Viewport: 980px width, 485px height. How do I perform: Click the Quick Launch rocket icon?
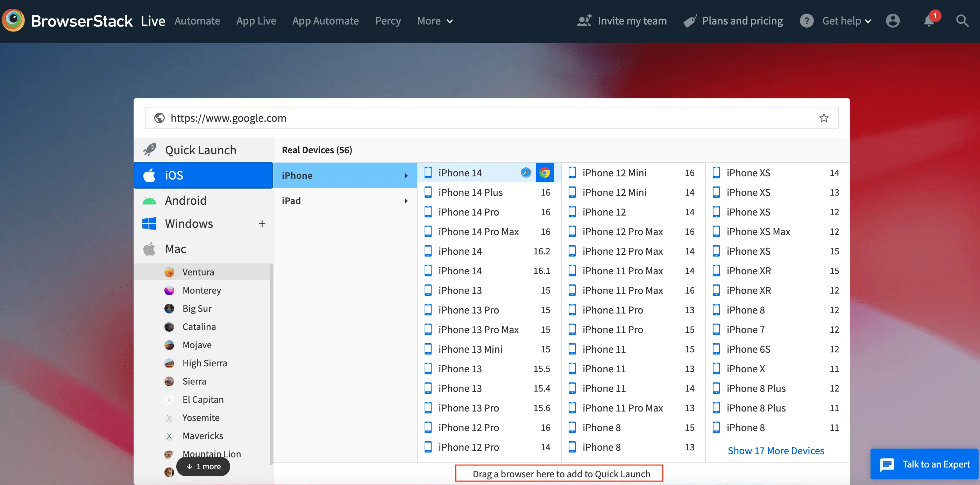(150, 150)
